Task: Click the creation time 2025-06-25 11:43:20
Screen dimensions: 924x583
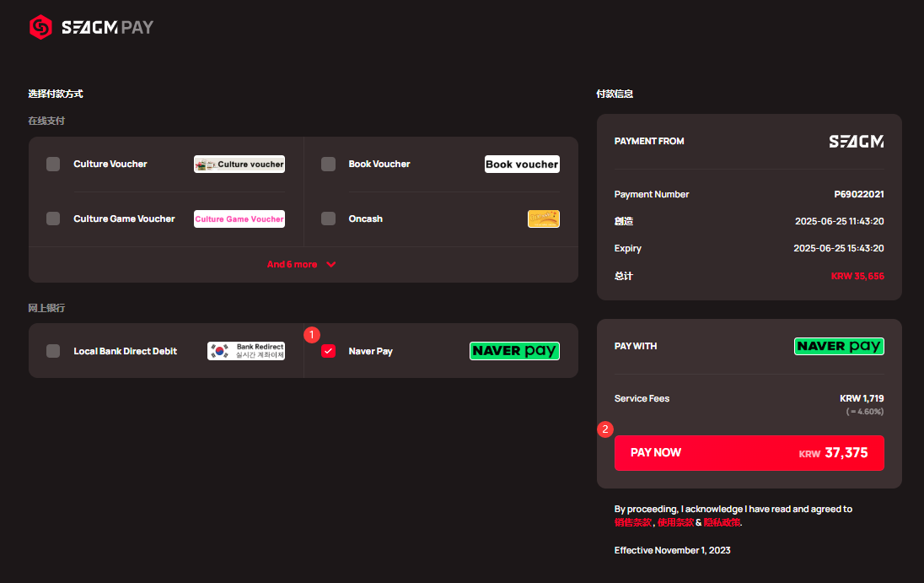Action: click(839, 221)
